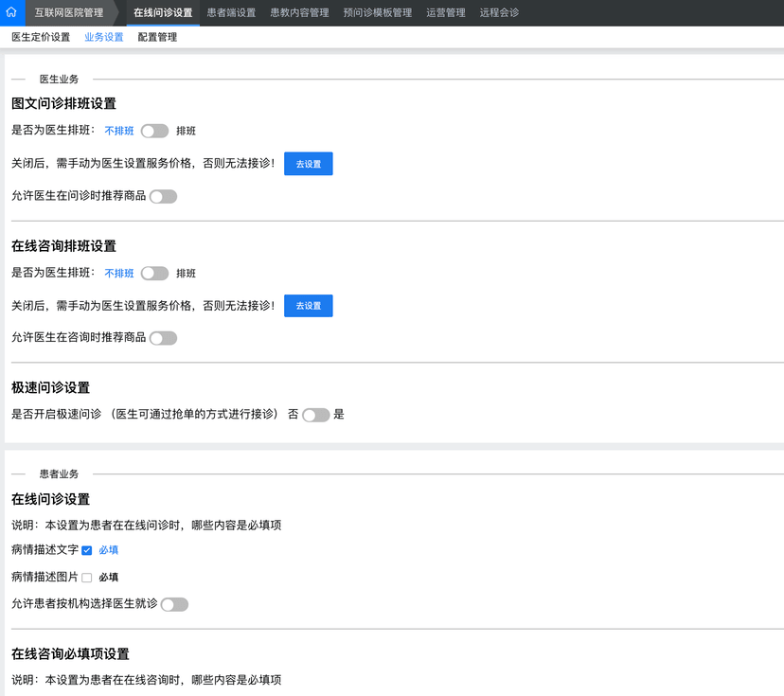Click the 在线咨询排班设置 heading
Screen dimensions: 784x696
point(63,246)
